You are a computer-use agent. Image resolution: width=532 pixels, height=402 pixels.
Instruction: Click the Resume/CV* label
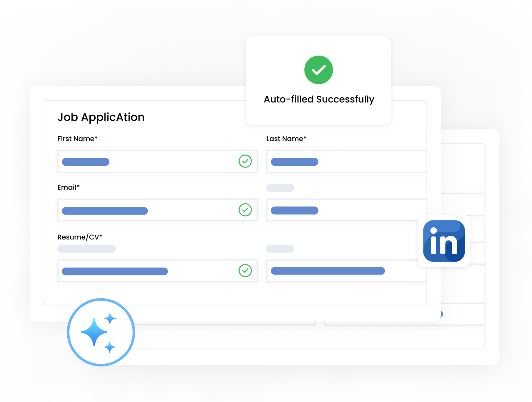pos(80,237)
